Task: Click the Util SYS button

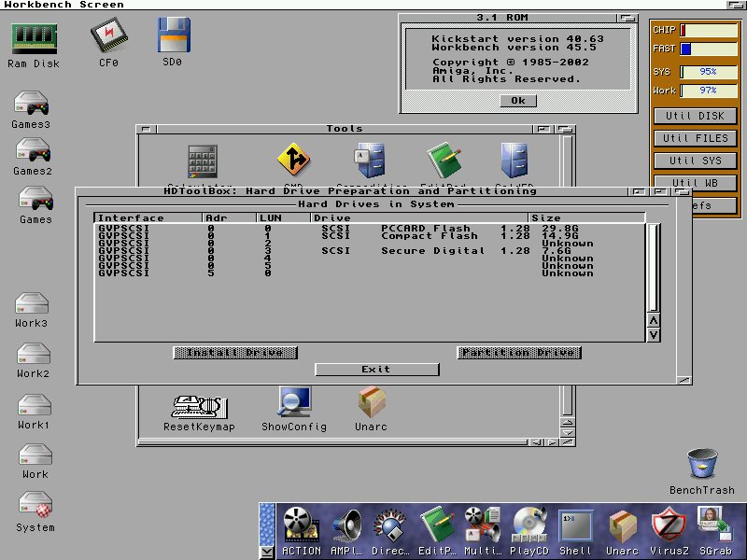Action: [695, 161]
